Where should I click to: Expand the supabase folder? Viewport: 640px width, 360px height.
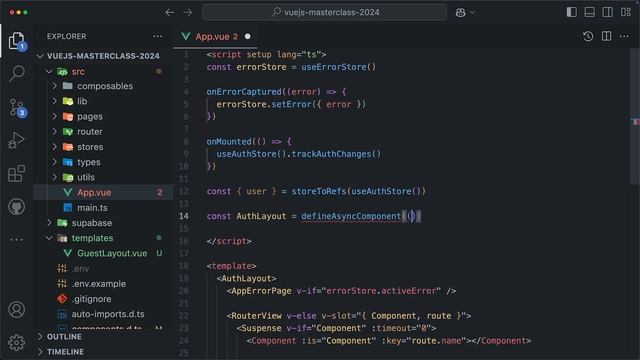tap(104, 223)
